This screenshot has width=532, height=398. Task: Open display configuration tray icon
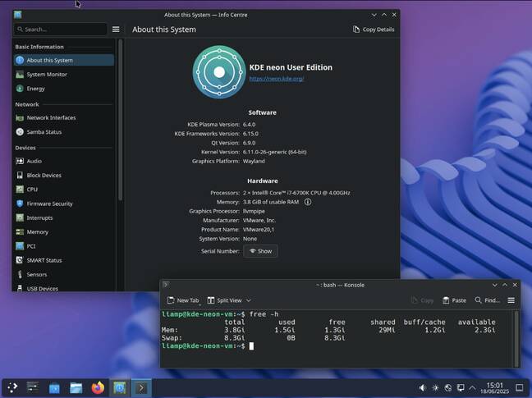[x=461, y=387]
